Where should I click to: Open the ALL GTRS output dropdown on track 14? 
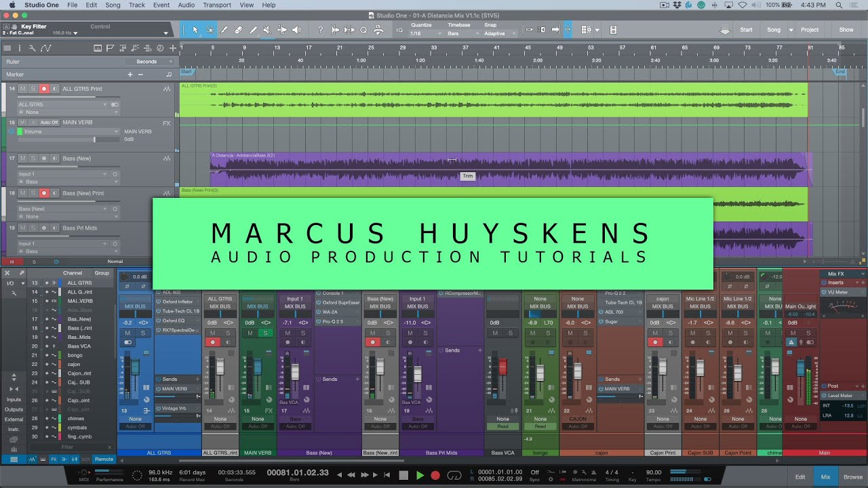click(x=62, y=104)
